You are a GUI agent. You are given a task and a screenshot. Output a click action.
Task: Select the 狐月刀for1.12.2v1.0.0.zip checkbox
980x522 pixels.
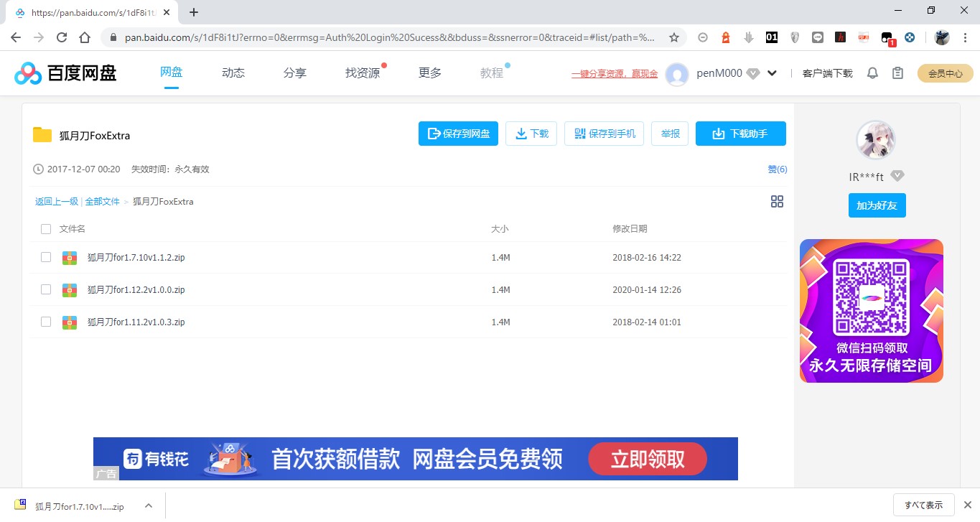(46, 289)
